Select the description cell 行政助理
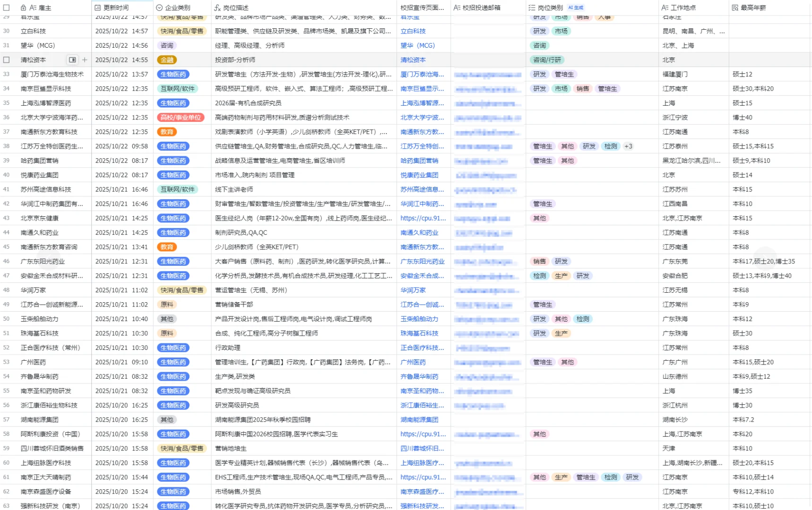Viewport: 812px width, 510px height. (304, 348)
